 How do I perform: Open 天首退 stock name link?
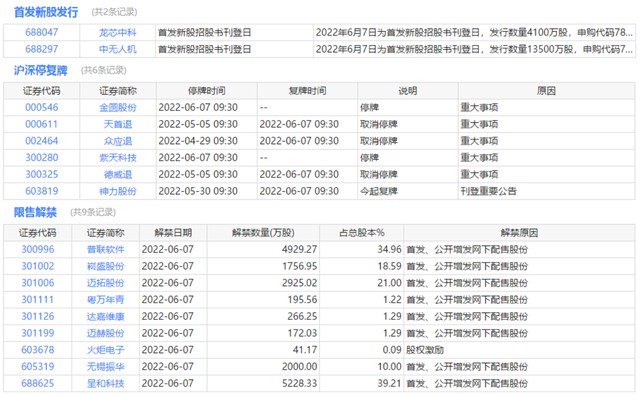[118, 125]
